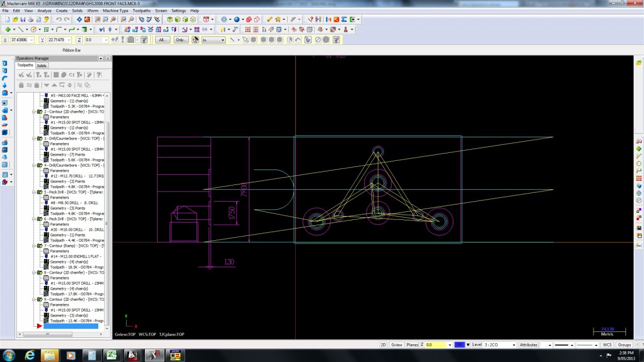Open the Analyze menu

45,11
